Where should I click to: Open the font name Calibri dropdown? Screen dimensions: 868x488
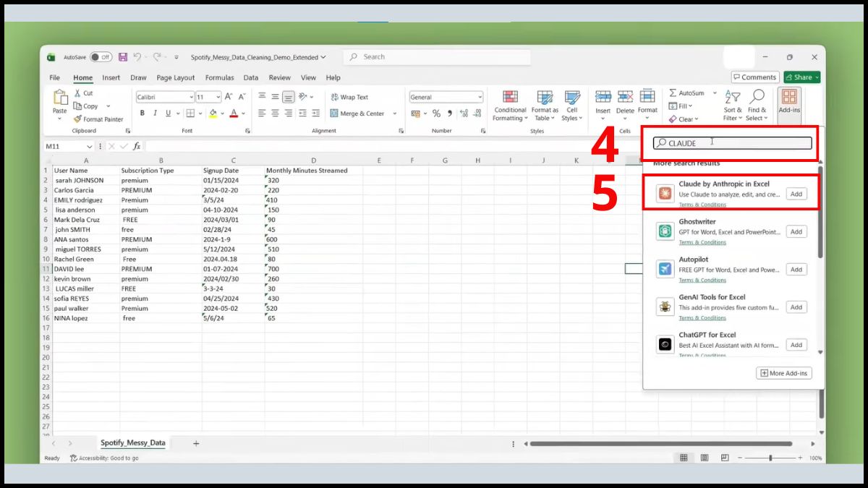coord(191,97)
